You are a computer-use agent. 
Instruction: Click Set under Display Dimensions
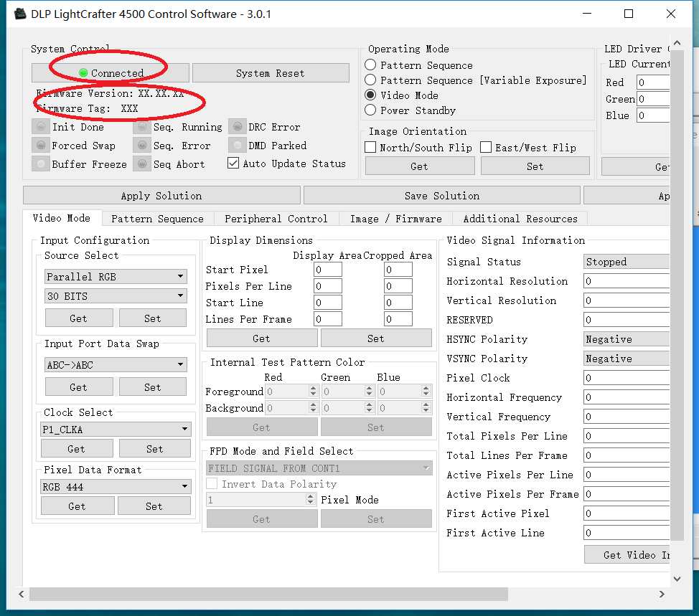click(376, 338)
